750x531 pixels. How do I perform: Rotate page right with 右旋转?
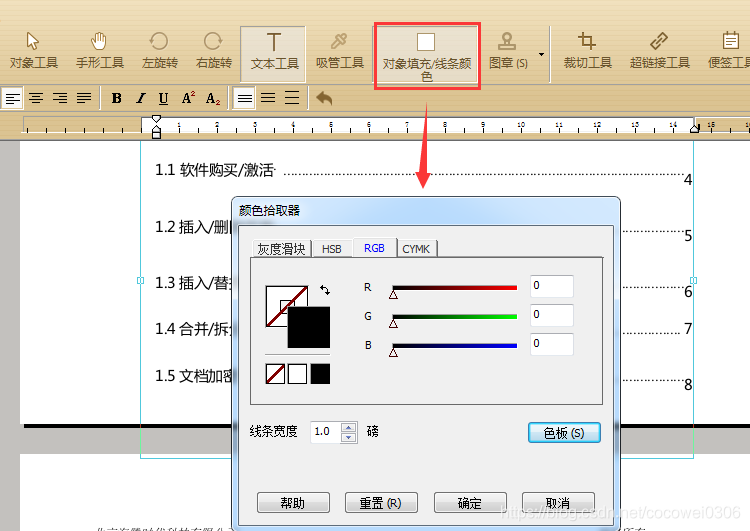213,51
